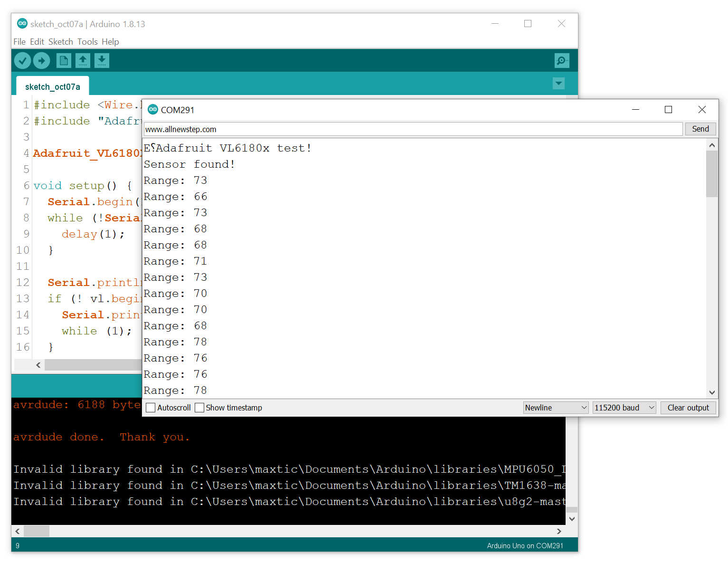Click the 'Sensor found!' output line
The width and height of the screenshot is (728, 562).
189,164
